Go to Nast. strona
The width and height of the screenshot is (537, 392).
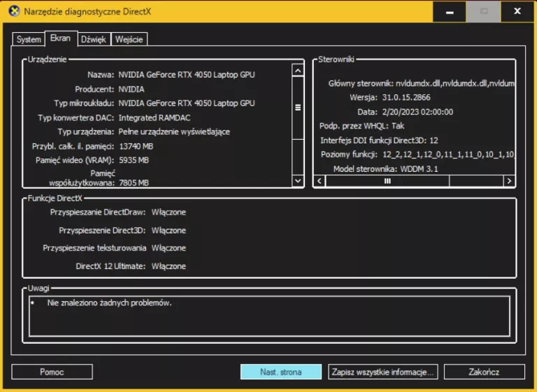281,372
